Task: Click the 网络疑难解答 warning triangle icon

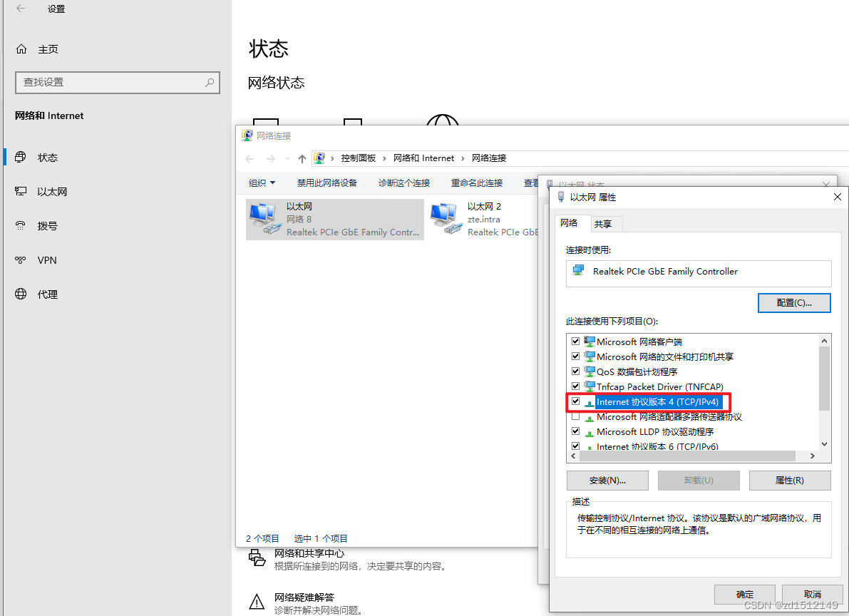Action: pos(257,601)
